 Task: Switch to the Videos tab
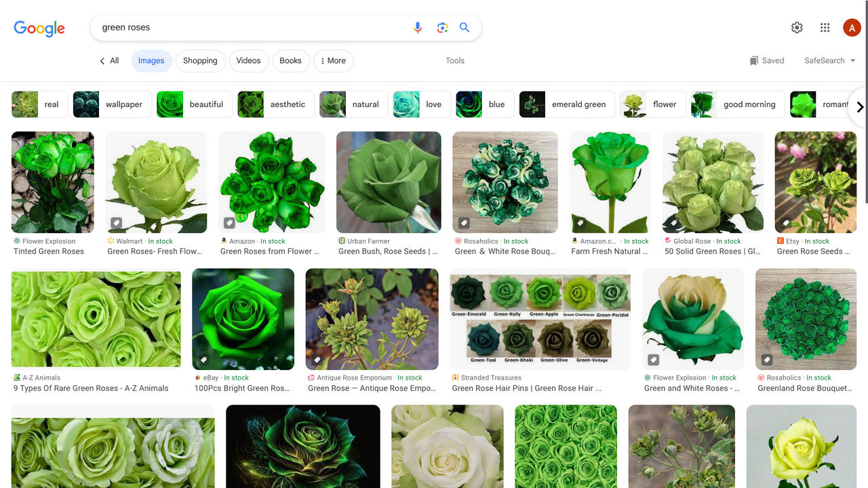point(248,61)
